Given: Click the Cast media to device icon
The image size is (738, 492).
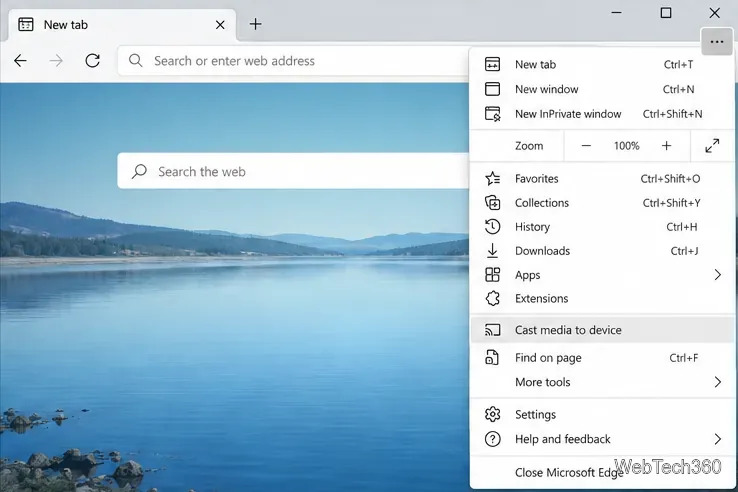Looking at the screenshot, I should (492, 330).
